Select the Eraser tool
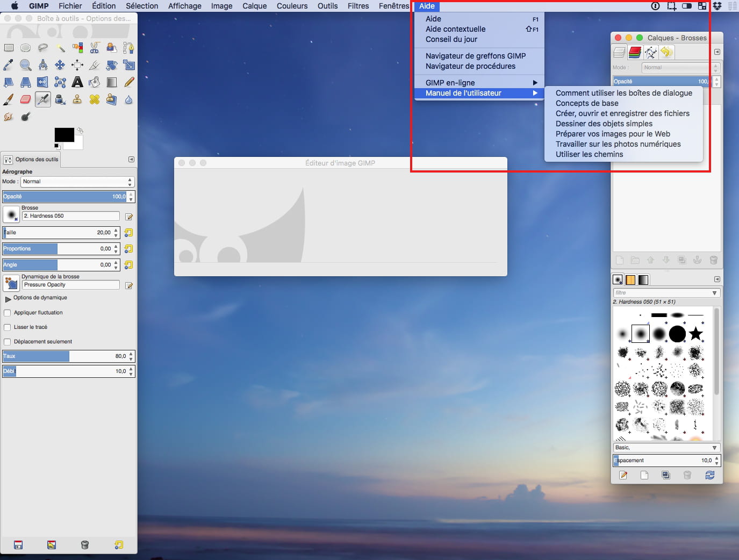This screenshot has width=739, height=560. (25, 99)
